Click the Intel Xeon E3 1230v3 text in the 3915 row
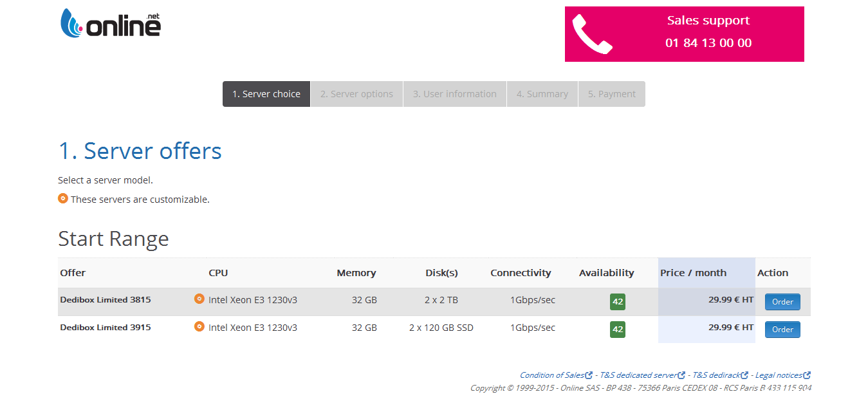 pos(253,328)
